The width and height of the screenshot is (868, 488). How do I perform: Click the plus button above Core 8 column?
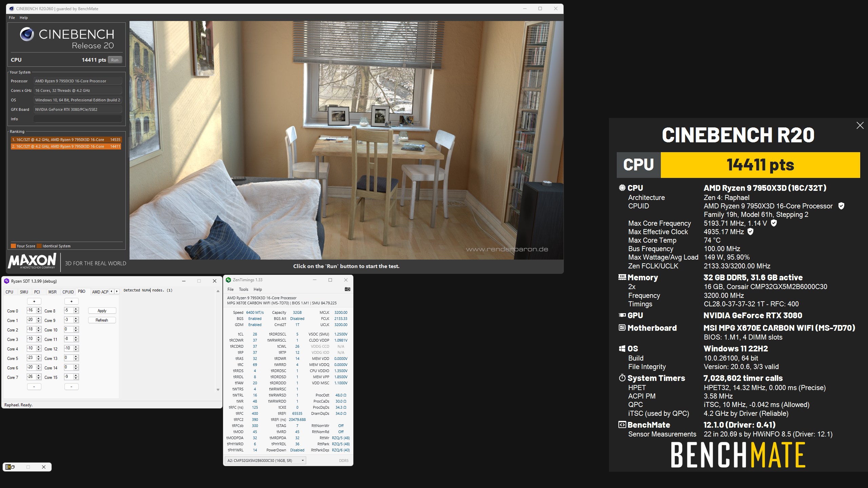(72, 301)
